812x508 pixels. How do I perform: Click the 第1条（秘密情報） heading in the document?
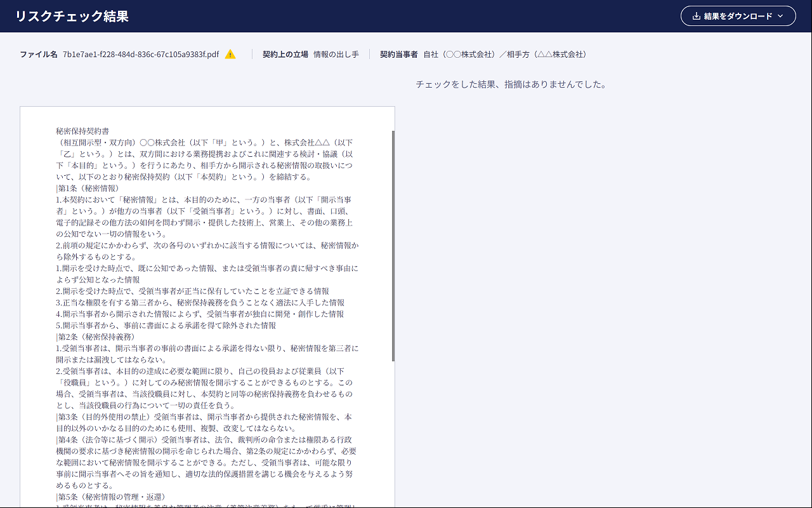click(88, 189)
